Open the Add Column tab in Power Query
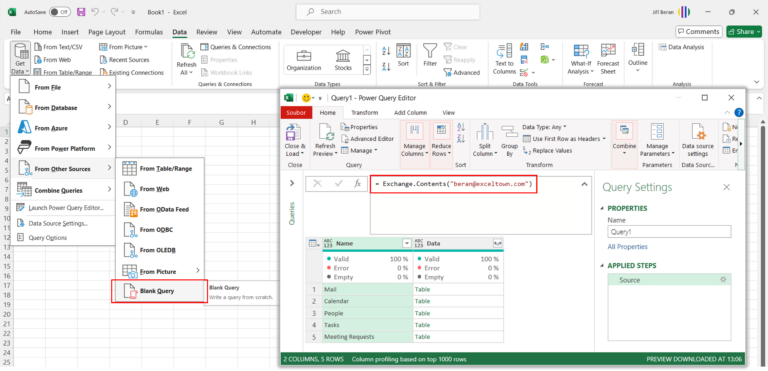Image resolution: width=768 pixels, height=371 pixels. pos(410,112)
